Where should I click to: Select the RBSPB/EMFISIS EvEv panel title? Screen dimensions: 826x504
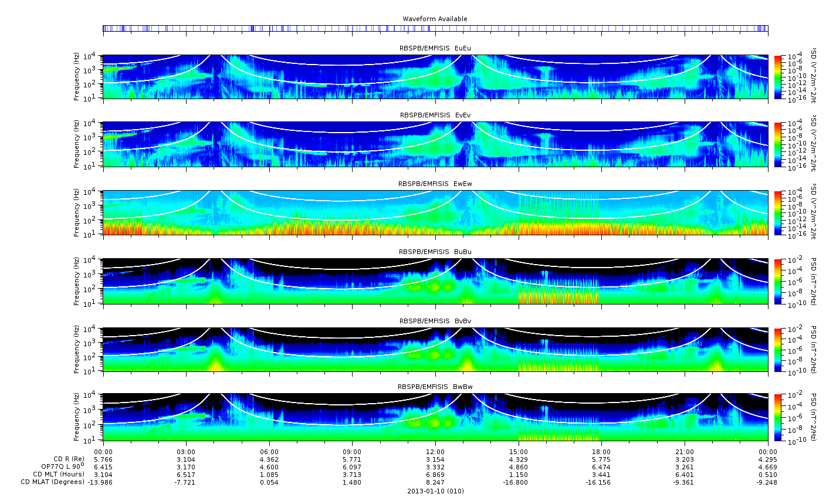coord(435,115)
